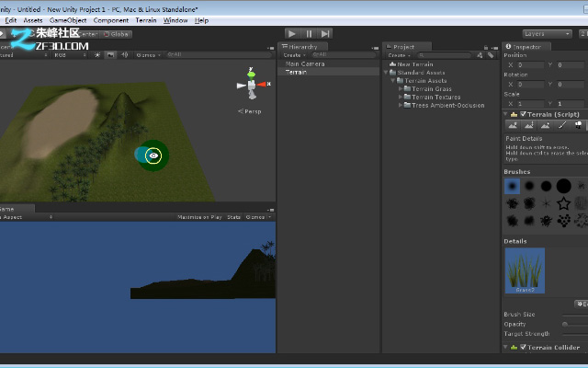Open the Assets menu
Image resolution: width=588 pixels, height=368 pixels.
click(33, 20)
